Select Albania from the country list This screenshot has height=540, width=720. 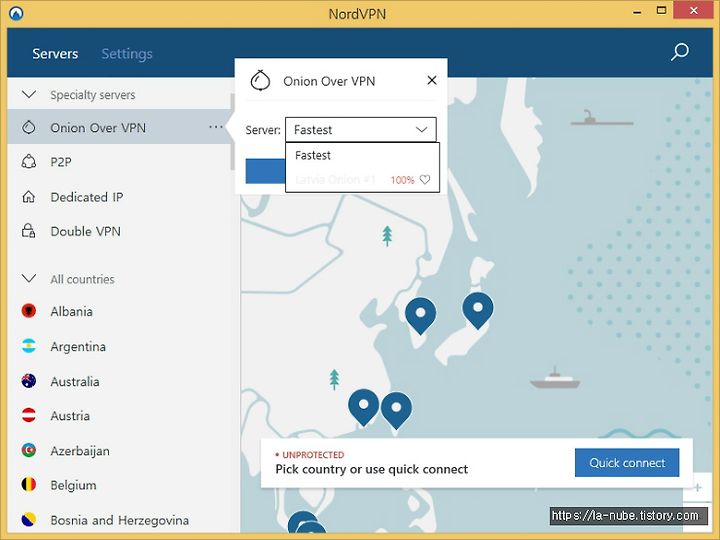tap(119, 311)
